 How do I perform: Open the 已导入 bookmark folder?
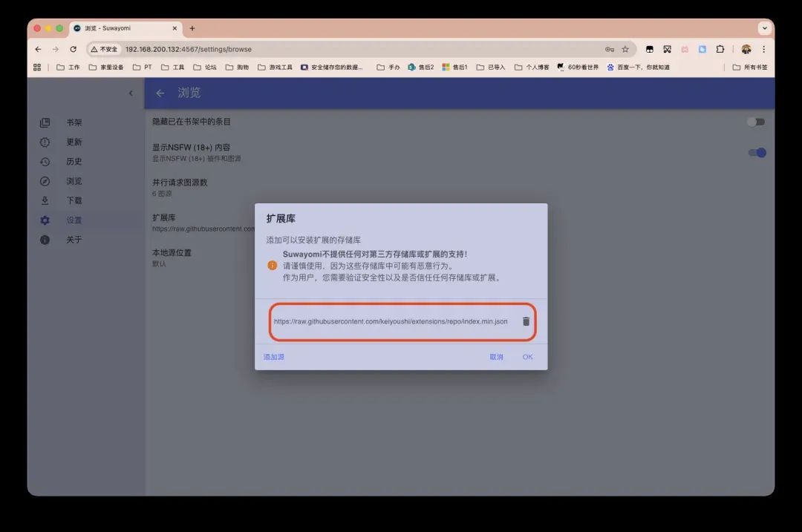click(x=491, y=67)
